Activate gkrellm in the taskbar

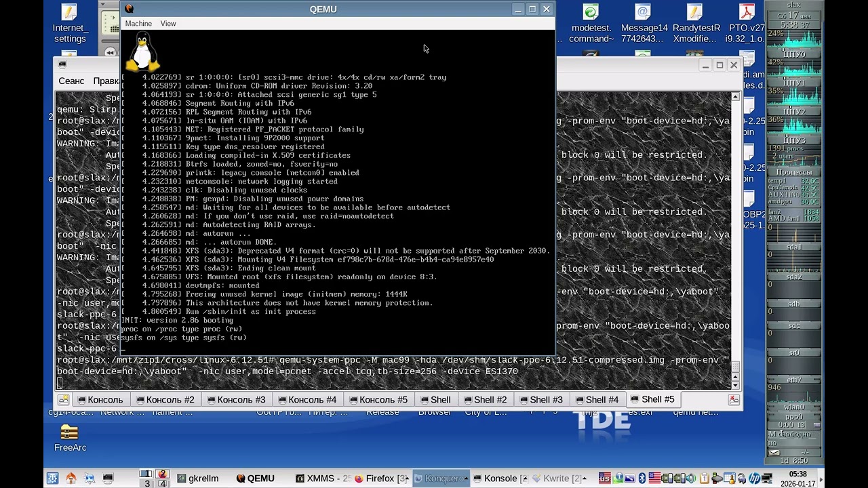point(198,479)
